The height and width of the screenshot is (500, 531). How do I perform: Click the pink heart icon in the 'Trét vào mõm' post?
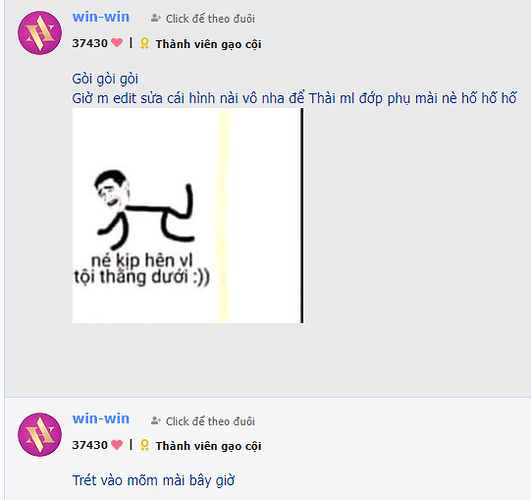(x=117, y=444)
